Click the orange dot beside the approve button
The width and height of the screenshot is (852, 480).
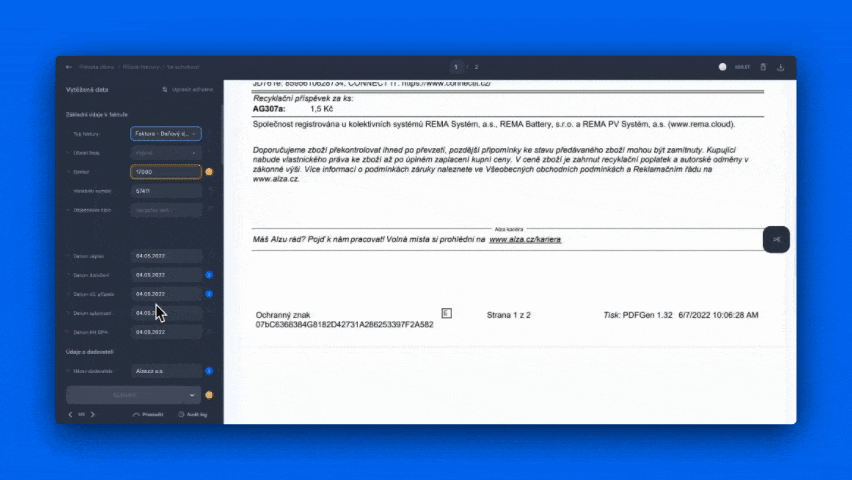click(x=209, y=395)
